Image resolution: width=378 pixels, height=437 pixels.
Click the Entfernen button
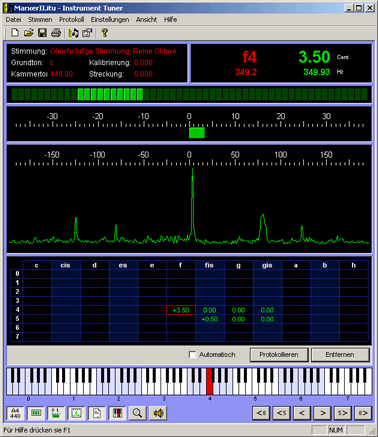[x=340, y=355]
